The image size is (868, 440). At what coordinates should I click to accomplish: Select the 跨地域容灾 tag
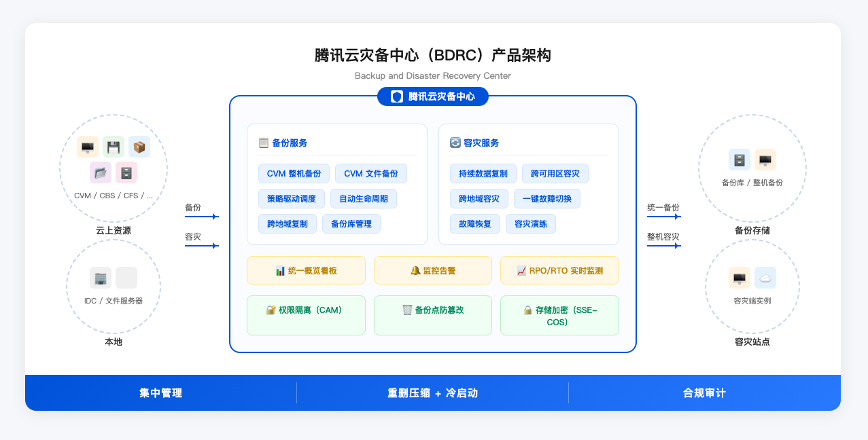tap(479, 198)
